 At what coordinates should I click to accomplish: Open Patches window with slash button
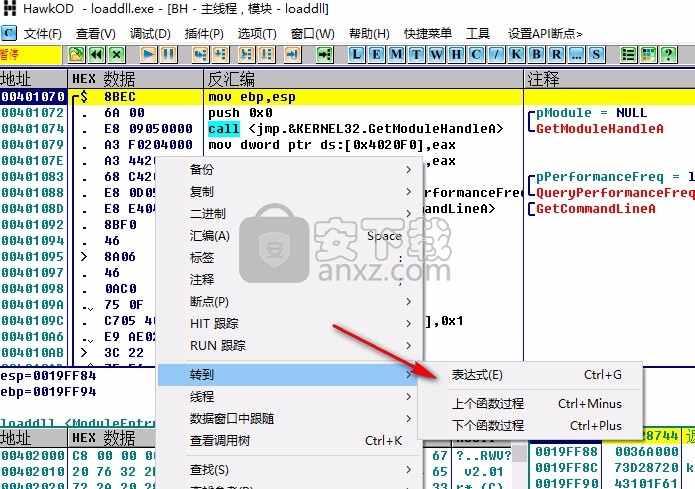pos(496,55)
